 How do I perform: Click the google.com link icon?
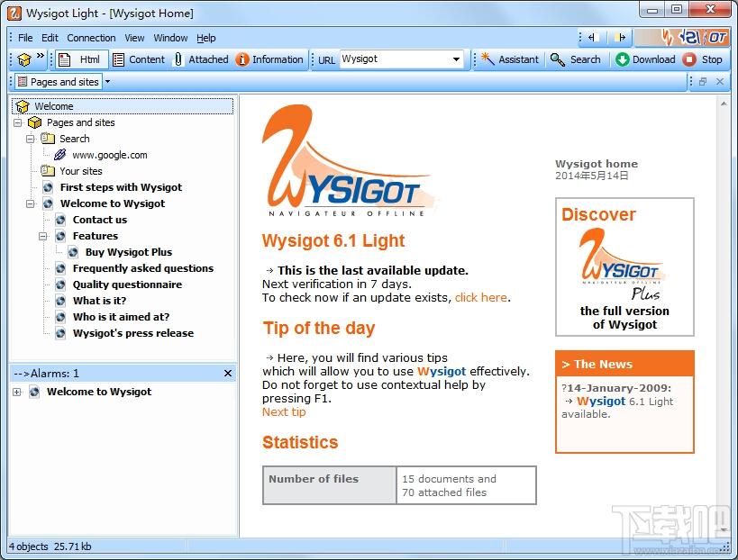59,155
